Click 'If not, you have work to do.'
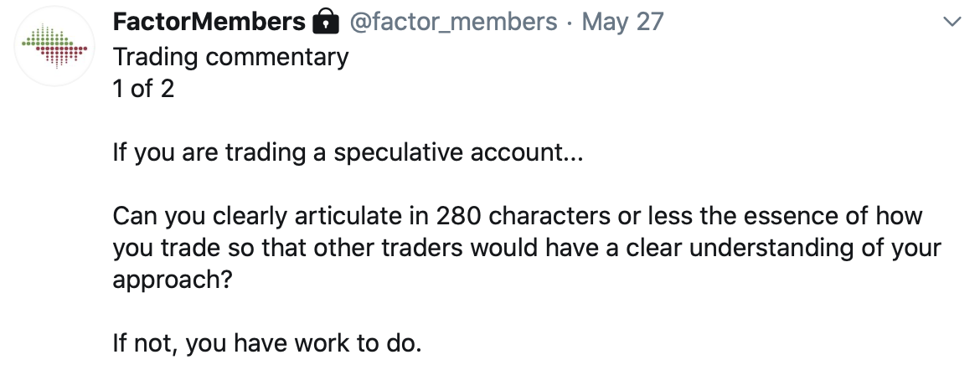Viewport: 980px width, 370px height. point(267,344)
